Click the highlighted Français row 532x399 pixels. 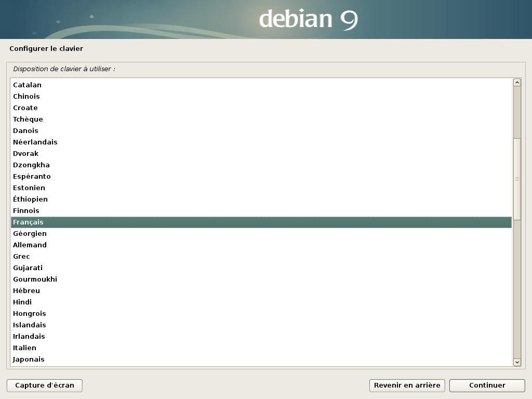[x=261, y=222]
